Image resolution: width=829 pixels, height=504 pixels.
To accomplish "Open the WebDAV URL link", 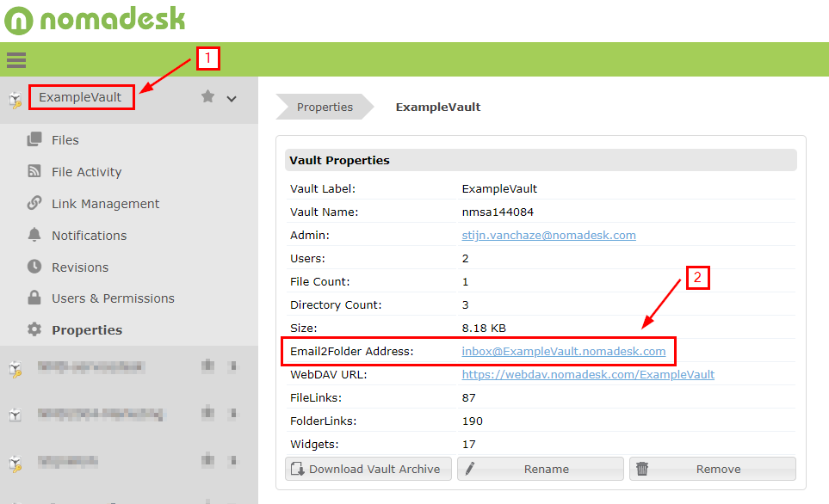I will (x=588, y=375).
